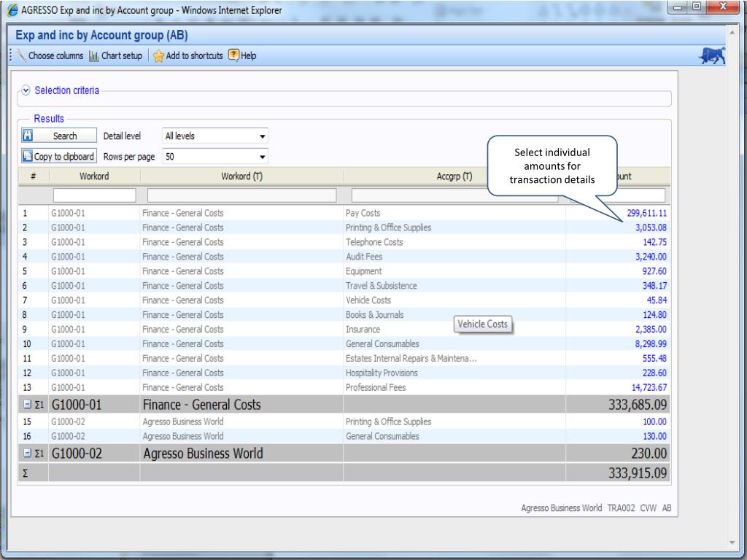747x560 pixels.
Task: Click the Agresso bull logo icon
Action: [712, 55]
